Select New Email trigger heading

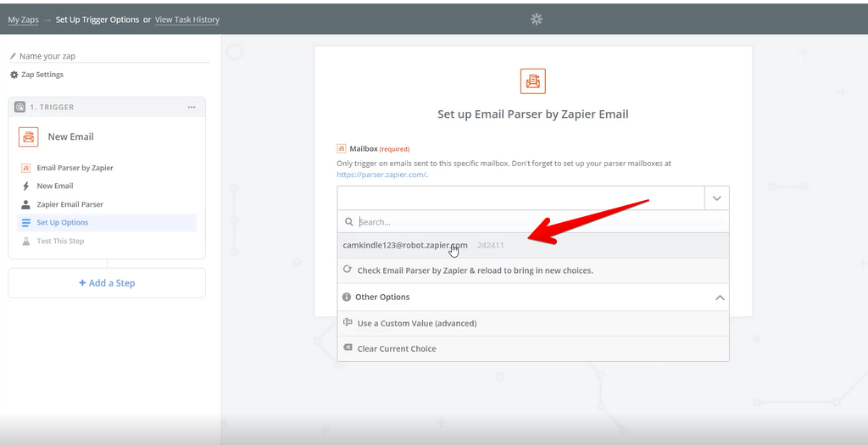70,136
